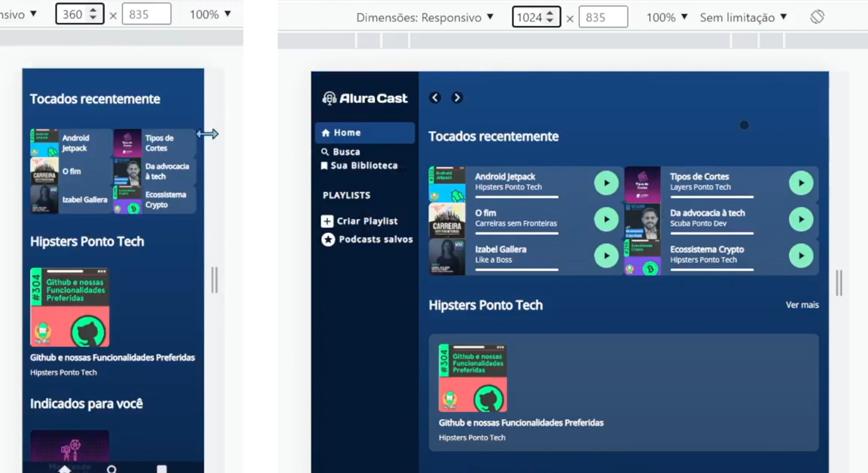868x473 pixels.
Task: Click the up arrow on the 360 width stepper
Action: click(x=93, y=10)
